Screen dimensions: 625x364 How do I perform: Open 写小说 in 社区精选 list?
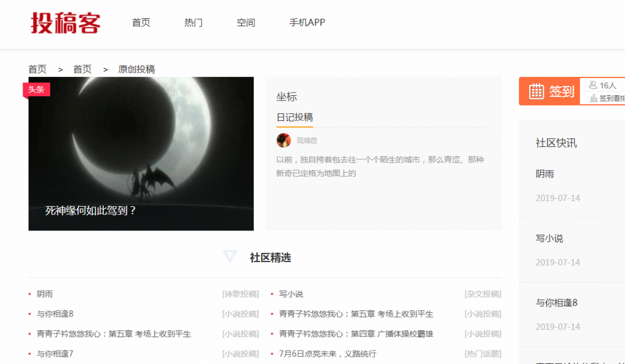coord(291,294)
